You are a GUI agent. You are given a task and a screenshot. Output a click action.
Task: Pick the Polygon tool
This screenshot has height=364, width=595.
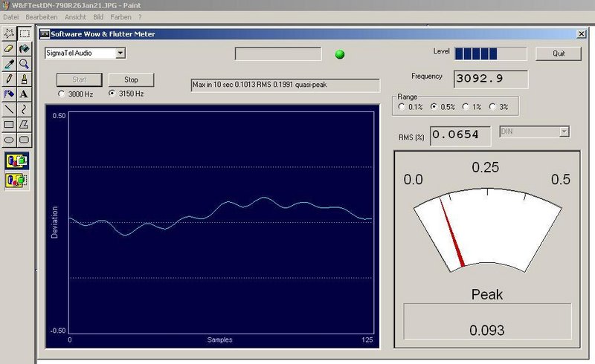coord(25,124)
